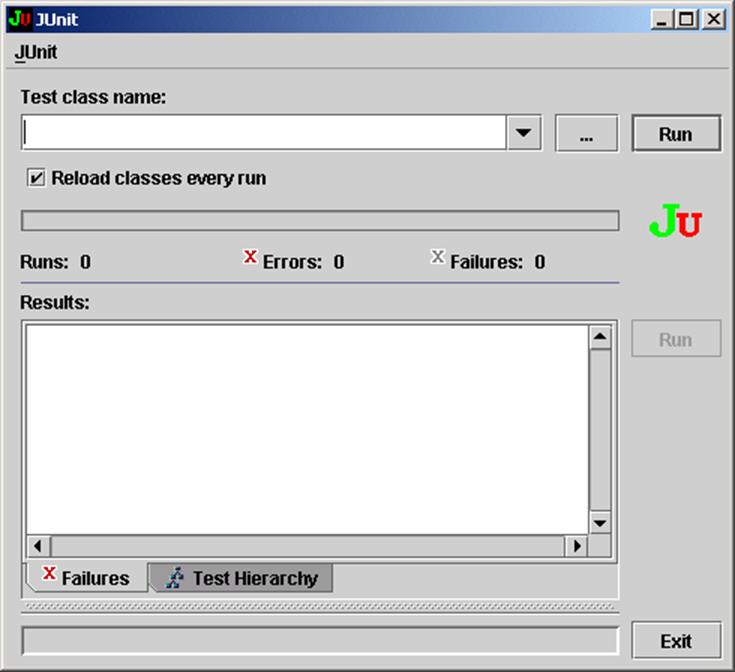
Task: Uncheck Reload classes every run
Action: 37,178
